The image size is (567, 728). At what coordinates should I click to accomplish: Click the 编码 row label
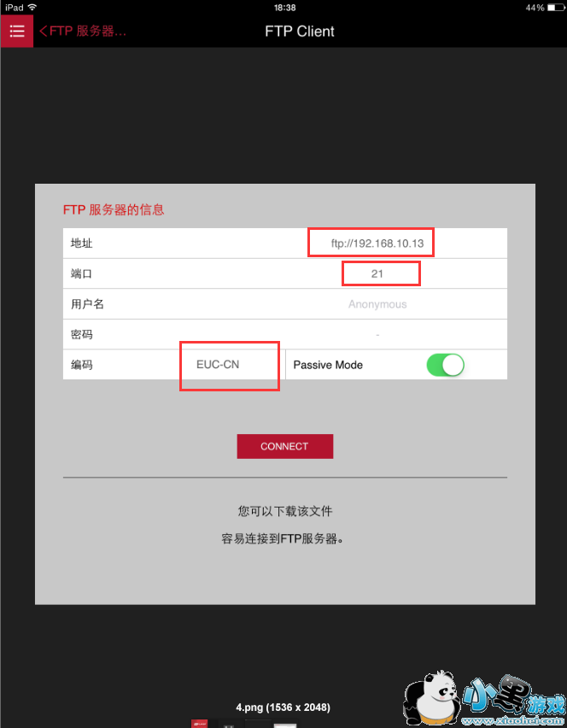[x=82, y=365]
